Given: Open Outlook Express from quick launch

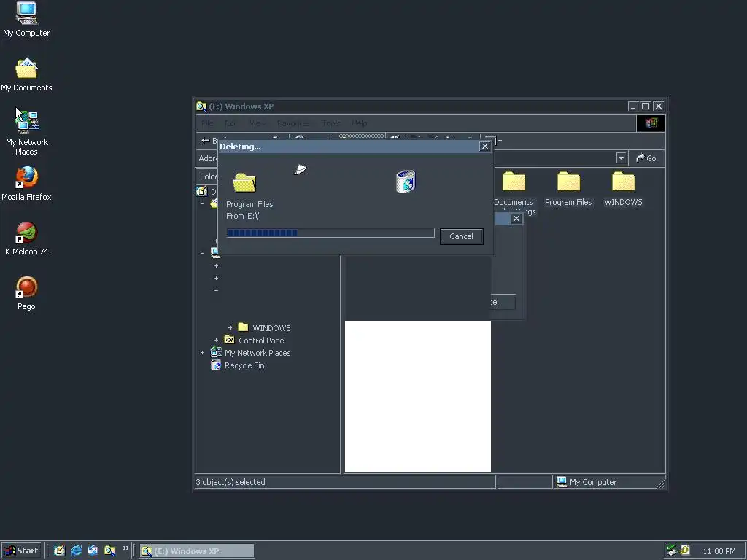Looking at the screenshot, I should click(x=93, y=551).
